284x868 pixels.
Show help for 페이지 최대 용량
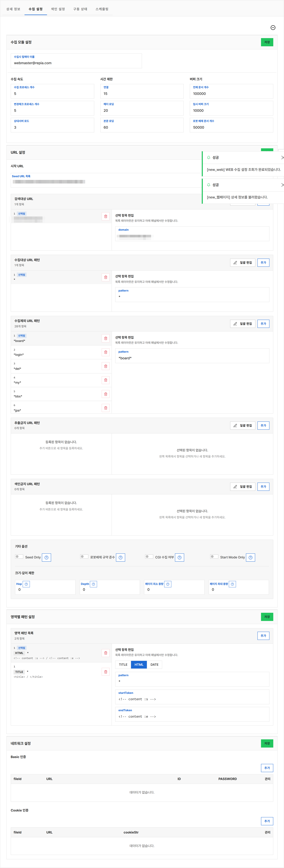pos(233,584)
